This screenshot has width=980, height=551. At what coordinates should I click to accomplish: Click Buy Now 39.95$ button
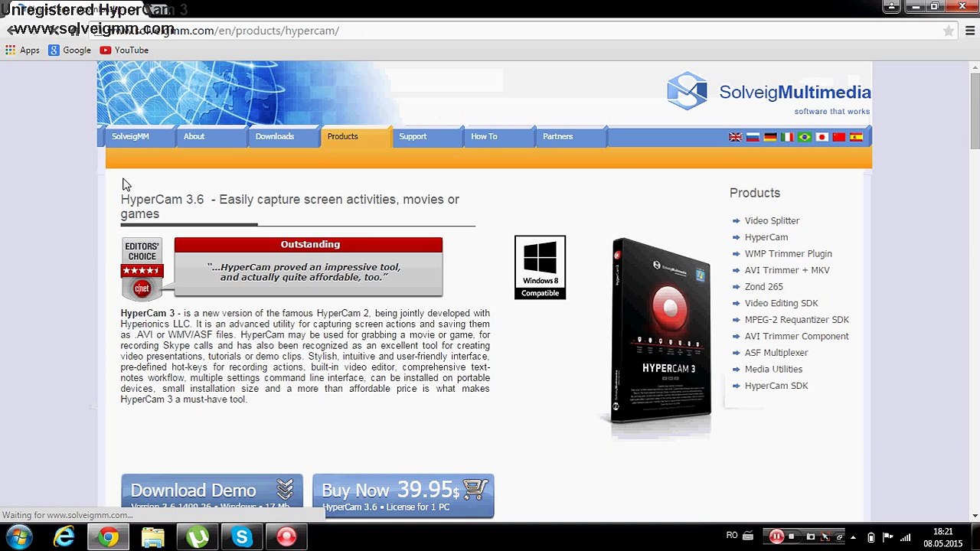(403, 495)
